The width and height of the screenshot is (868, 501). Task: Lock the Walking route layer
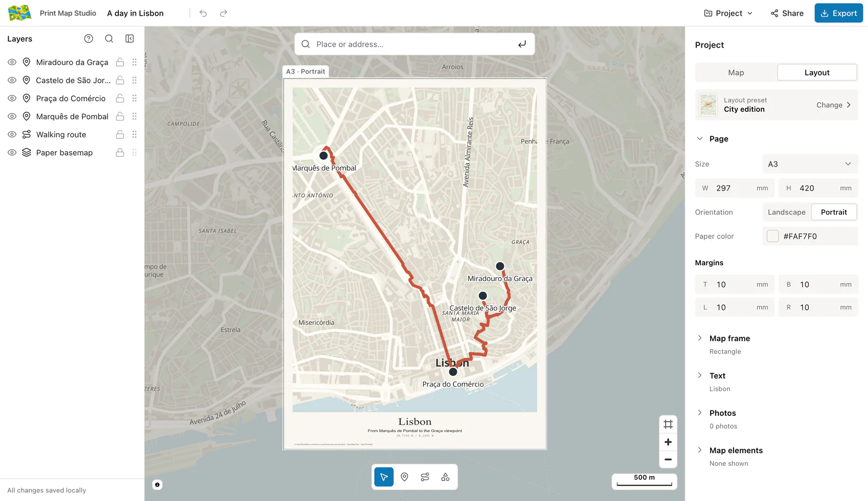(120, 134)
